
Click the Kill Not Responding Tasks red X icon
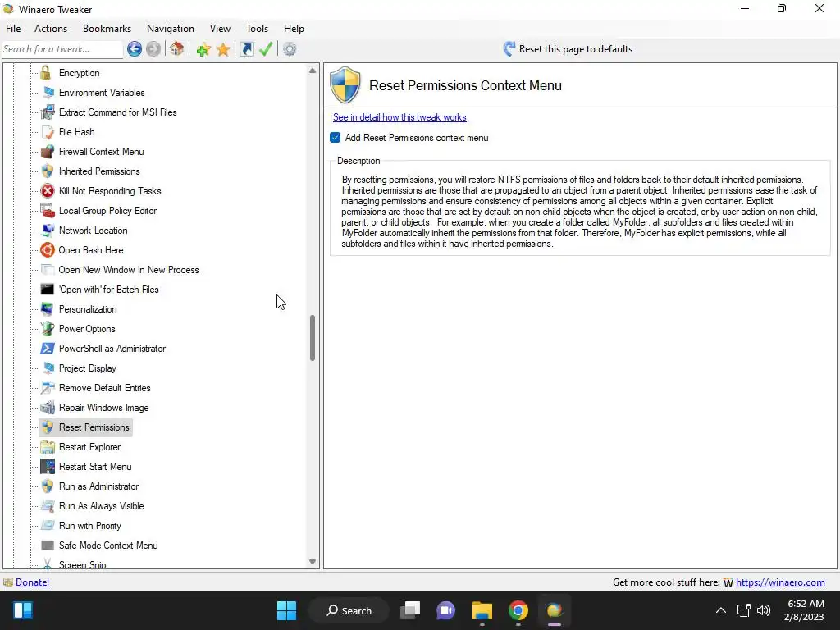tap(48, 190)
